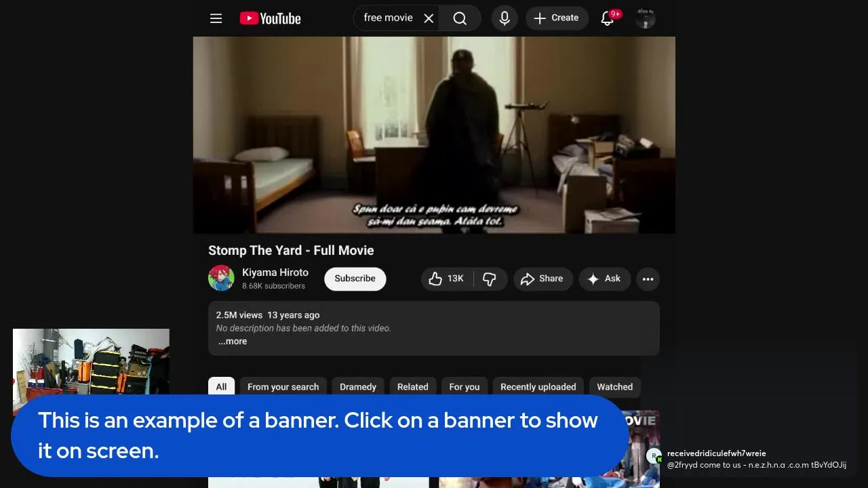Select the For you chip
Screen dimensions: 868x488
(465, 387)
